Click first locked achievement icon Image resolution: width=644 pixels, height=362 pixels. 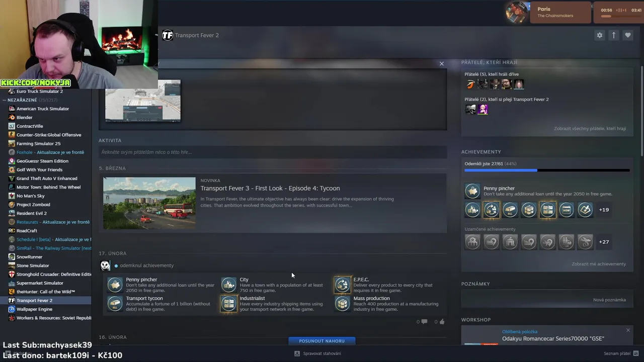coord(472,242)
